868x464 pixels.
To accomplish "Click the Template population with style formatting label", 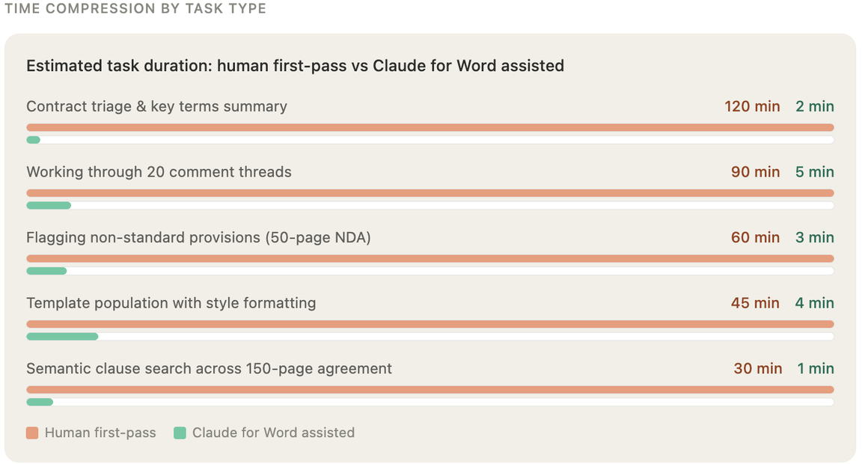I will [x=171, y=303].
